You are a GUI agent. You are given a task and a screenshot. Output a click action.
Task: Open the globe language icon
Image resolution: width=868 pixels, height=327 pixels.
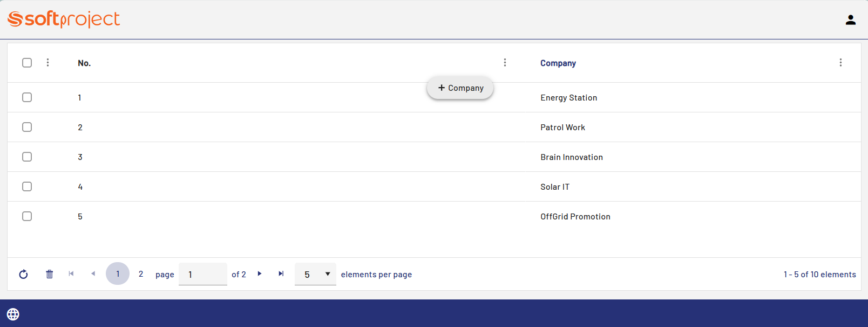(13, 314)
